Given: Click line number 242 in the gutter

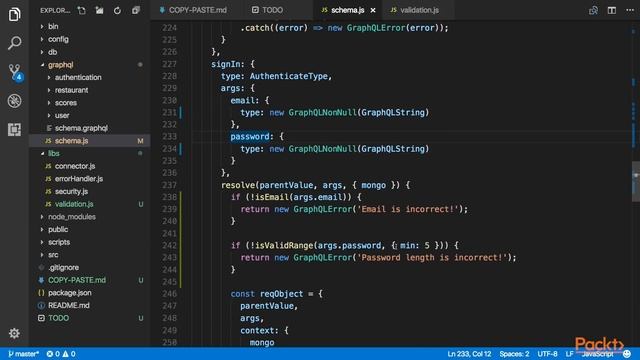Looking at the screenshot, I should coord(169,245).
